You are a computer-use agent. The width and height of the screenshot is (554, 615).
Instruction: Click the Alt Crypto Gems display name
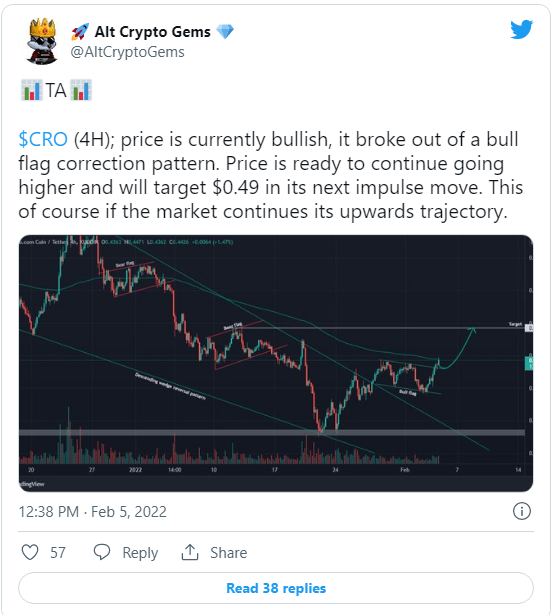tap(153, 32)
